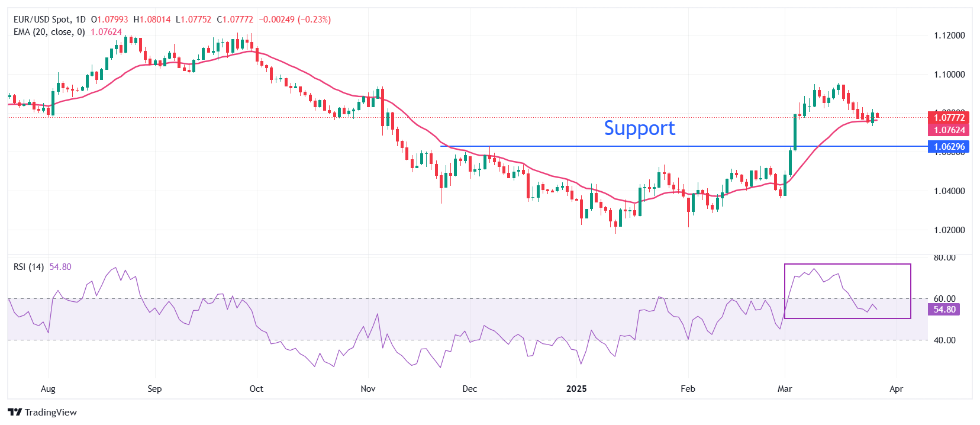Click the 2025 label on the time axis
This screenshot has width=980, height=425.
coord(576,389)
